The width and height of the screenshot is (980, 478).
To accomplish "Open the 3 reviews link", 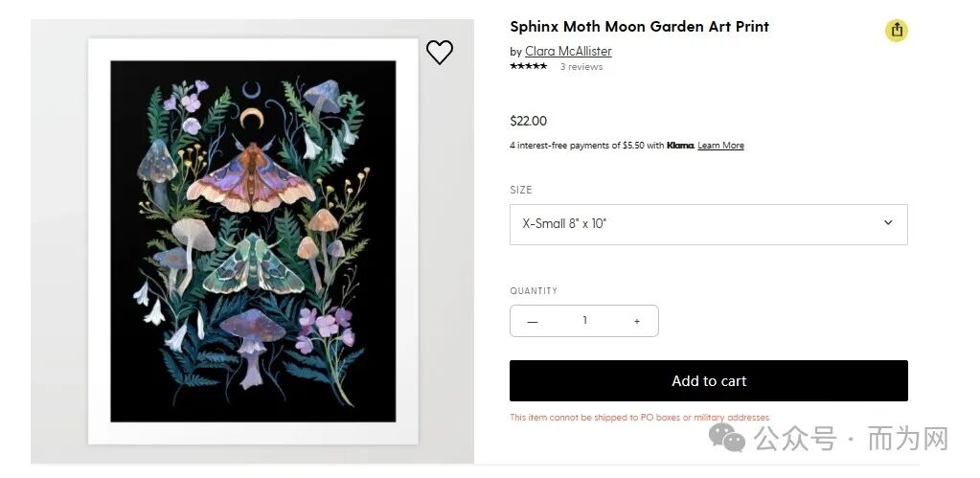I will coord(581,67).
